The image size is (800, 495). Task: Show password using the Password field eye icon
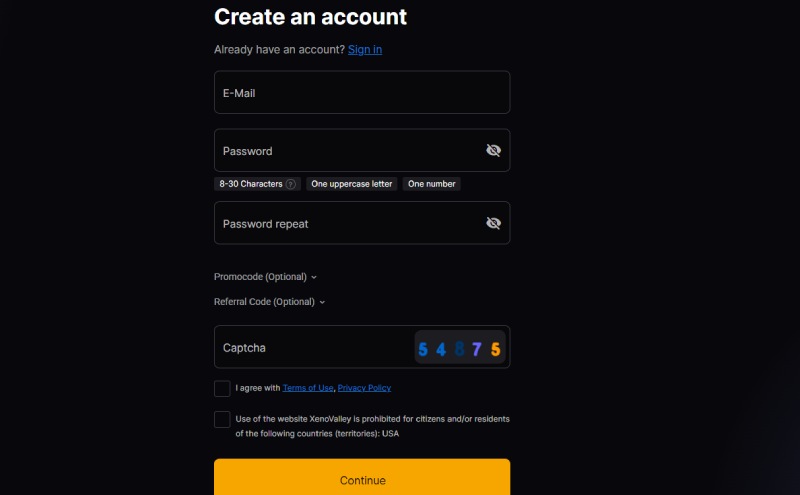tap(493, 150)
